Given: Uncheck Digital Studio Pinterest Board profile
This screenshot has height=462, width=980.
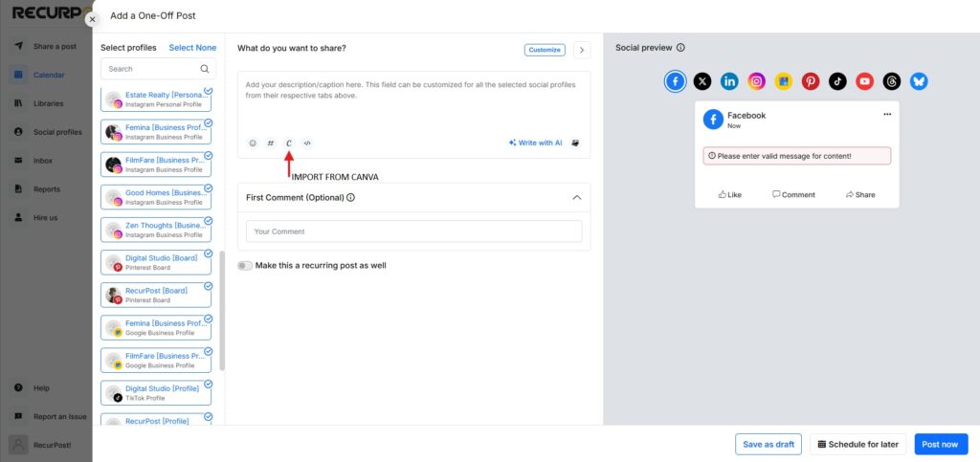Looking at the screenshot, I should (x=156, y=262).
